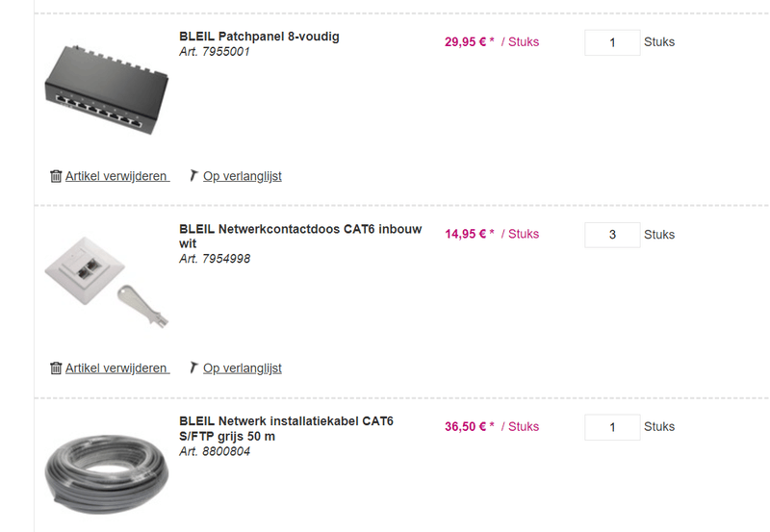Focus the quantity field for Patchpanel 8-voudig
Viewport: 770px width, 532px height.
(612, 42)
